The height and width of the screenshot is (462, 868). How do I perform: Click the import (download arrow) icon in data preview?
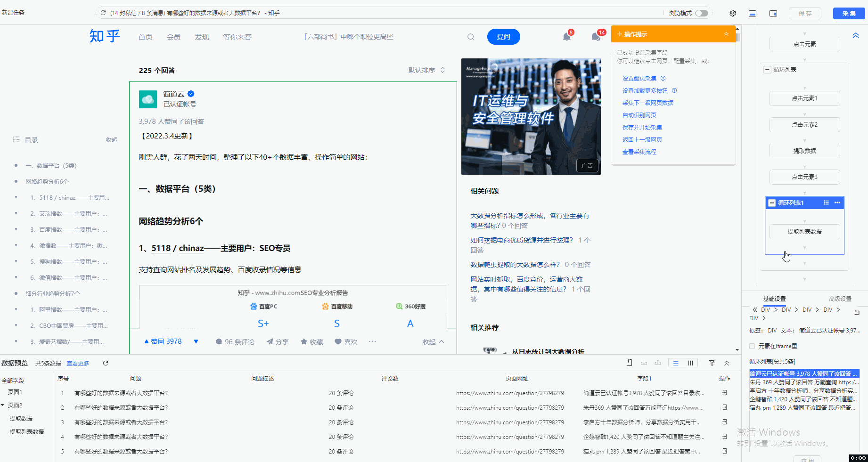pos(644,363)
